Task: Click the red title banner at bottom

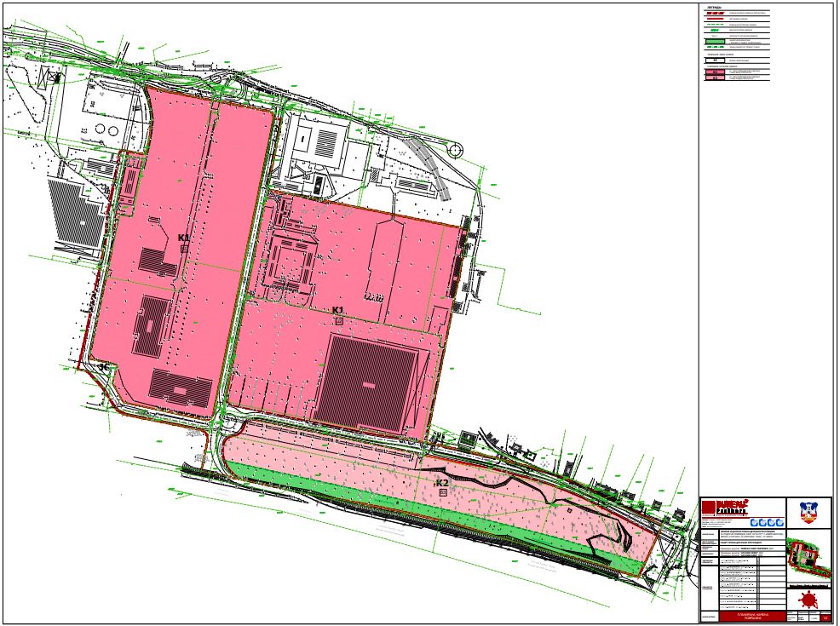Action: [752, 617]
